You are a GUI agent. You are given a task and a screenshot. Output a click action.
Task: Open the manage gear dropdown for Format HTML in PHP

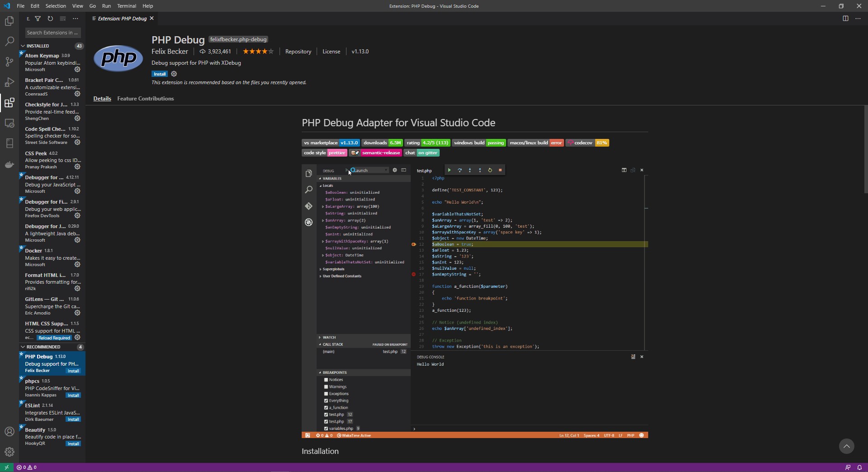tap(77, 289)
